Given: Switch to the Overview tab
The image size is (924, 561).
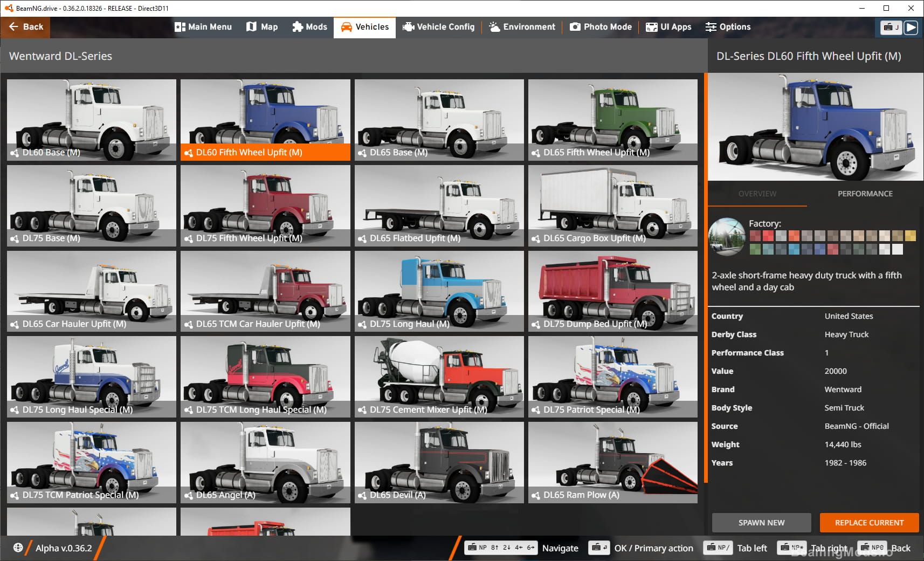Looking at the screenshot, I should click(757, 194).
